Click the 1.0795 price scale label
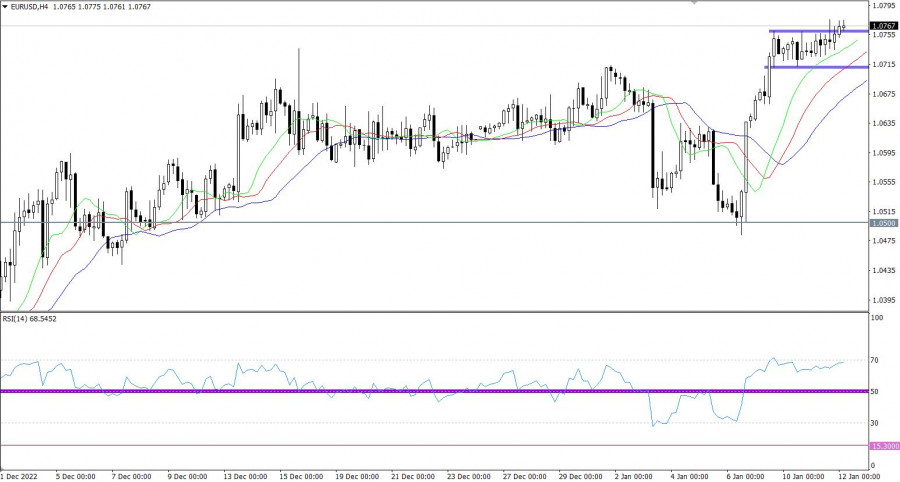900x482 pixels. [883, 6]
